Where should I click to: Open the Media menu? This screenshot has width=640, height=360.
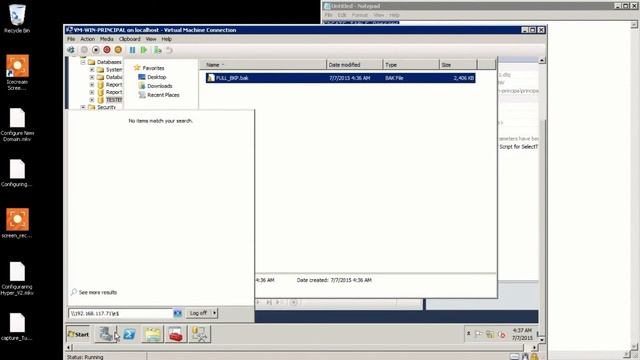tap(107, 39)
